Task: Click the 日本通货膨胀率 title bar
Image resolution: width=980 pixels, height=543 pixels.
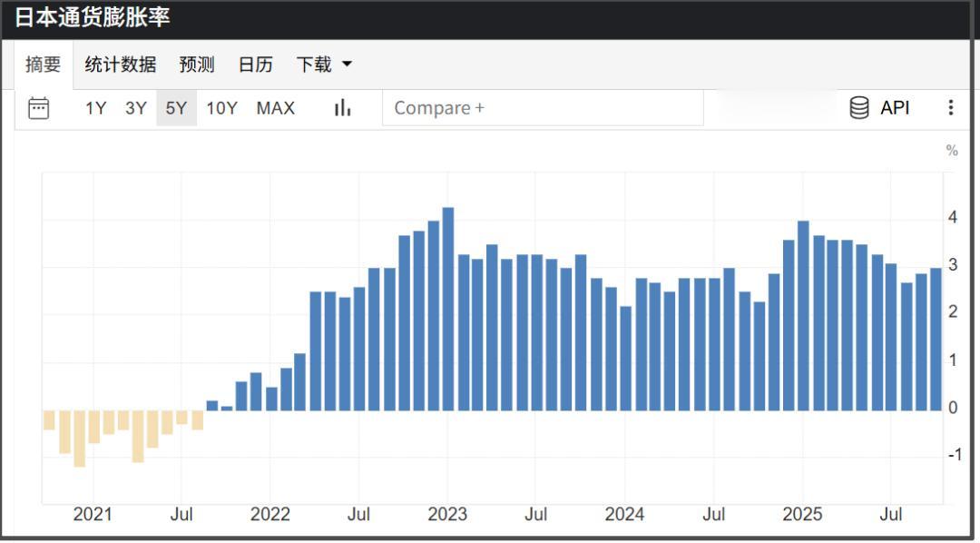Action: [x=92, y=16]
